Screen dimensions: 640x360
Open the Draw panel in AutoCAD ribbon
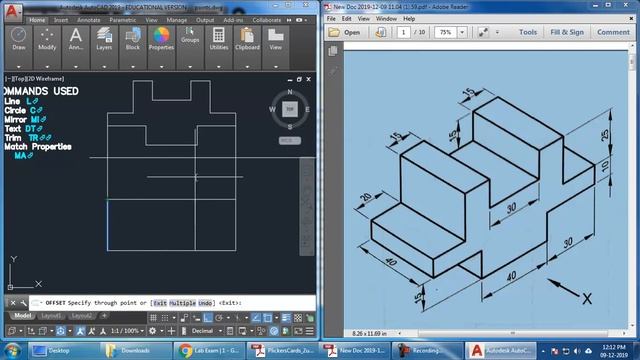pos(19,41)
